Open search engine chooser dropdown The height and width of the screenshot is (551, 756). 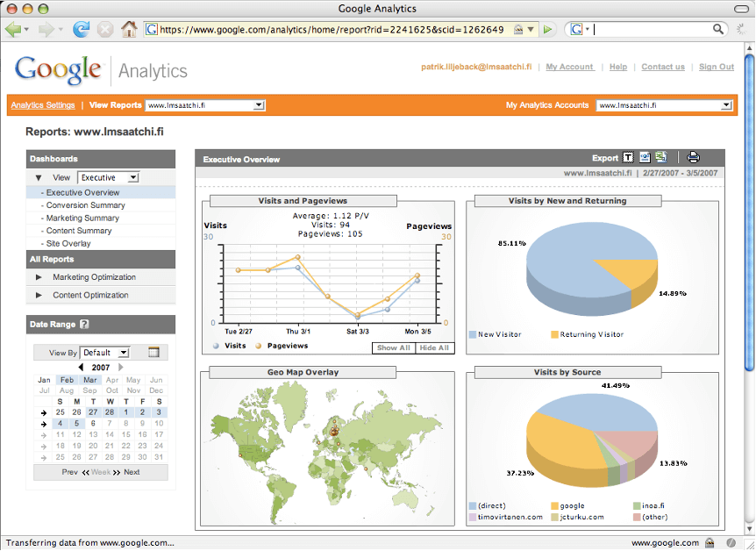pos(588,30)
